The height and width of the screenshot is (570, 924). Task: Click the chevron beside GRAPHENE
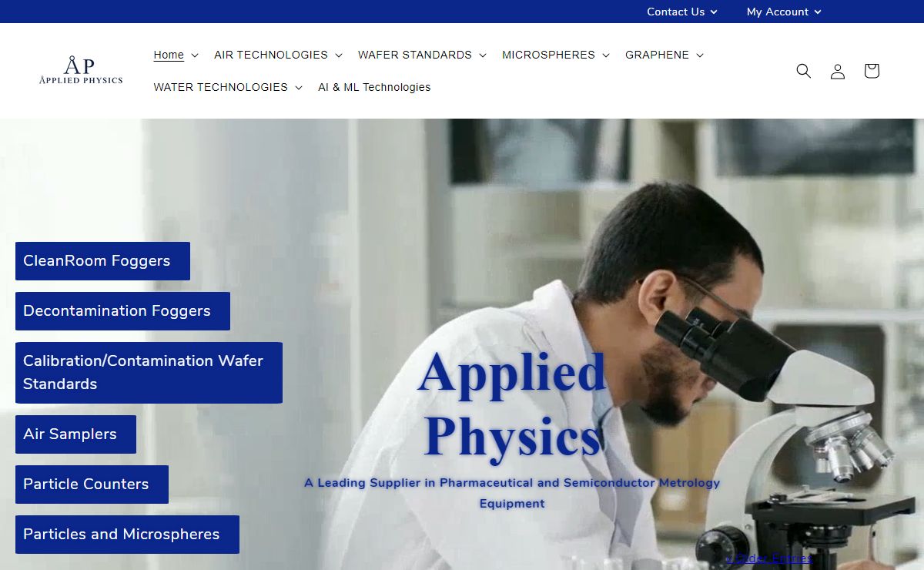click(699, 55)
